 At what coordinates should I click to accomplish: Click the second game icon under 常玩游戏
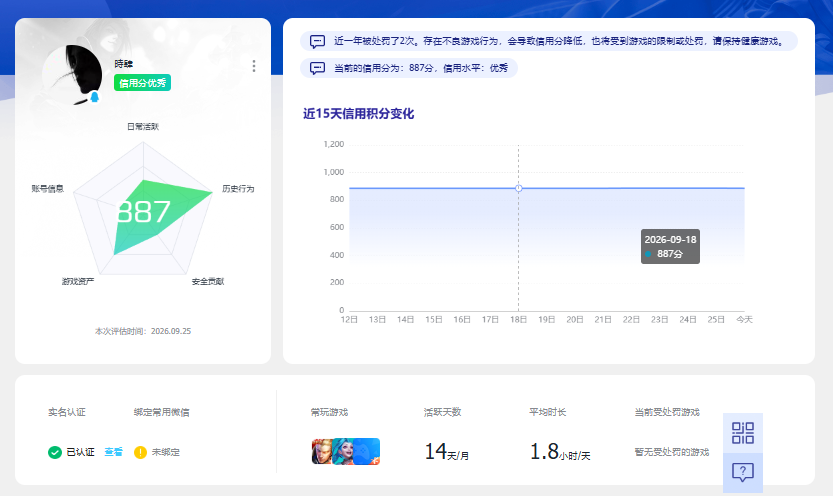pyautogui.click(x=343, y=451)
